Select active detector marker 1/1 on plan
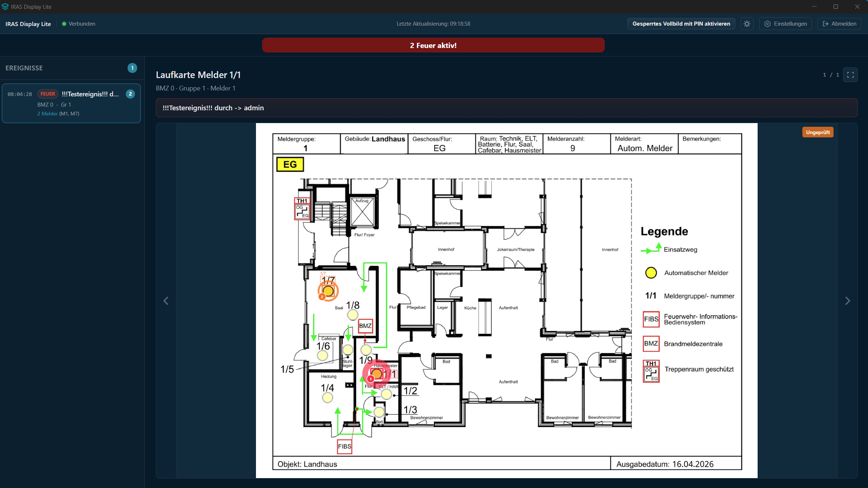This screenshot has width=868, height=488. click(376, 374)
